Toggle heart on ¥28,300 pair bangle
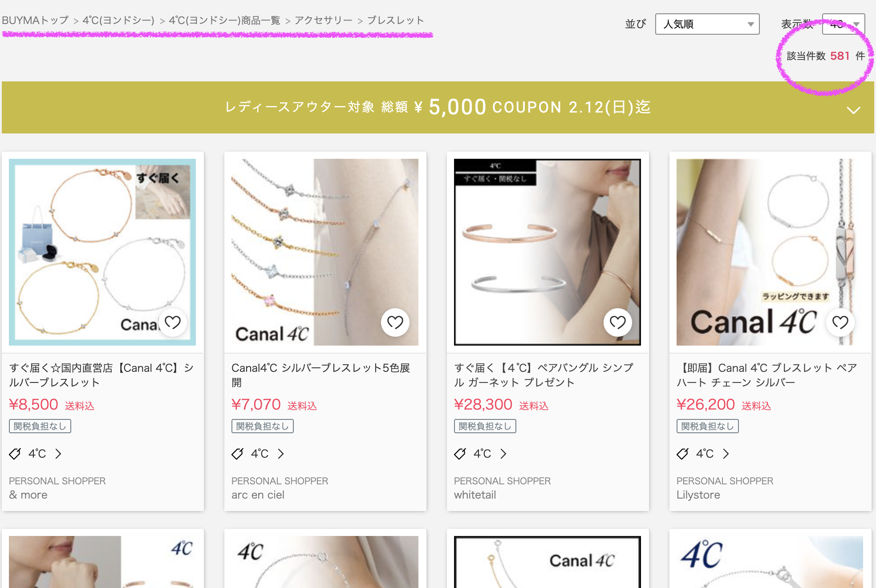Screen dimensions: 876x588 pyautogui.click(x=618, y=322)
